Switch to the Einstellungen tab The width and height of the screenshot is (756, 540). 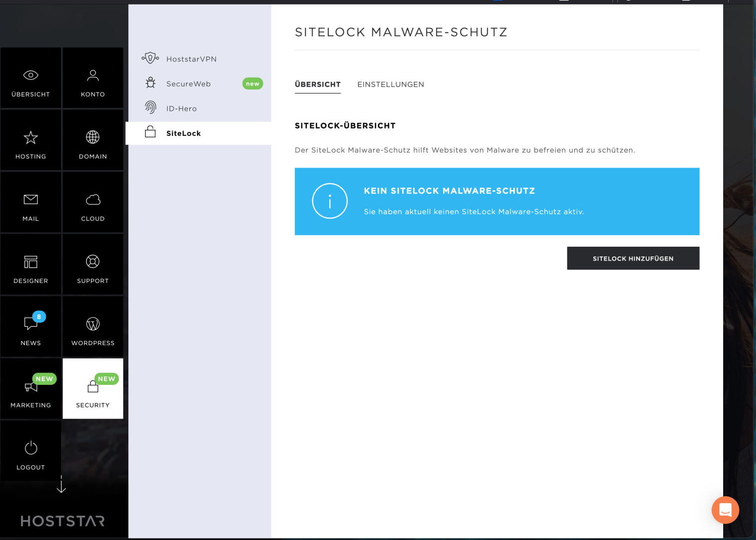tap(390, 85)
